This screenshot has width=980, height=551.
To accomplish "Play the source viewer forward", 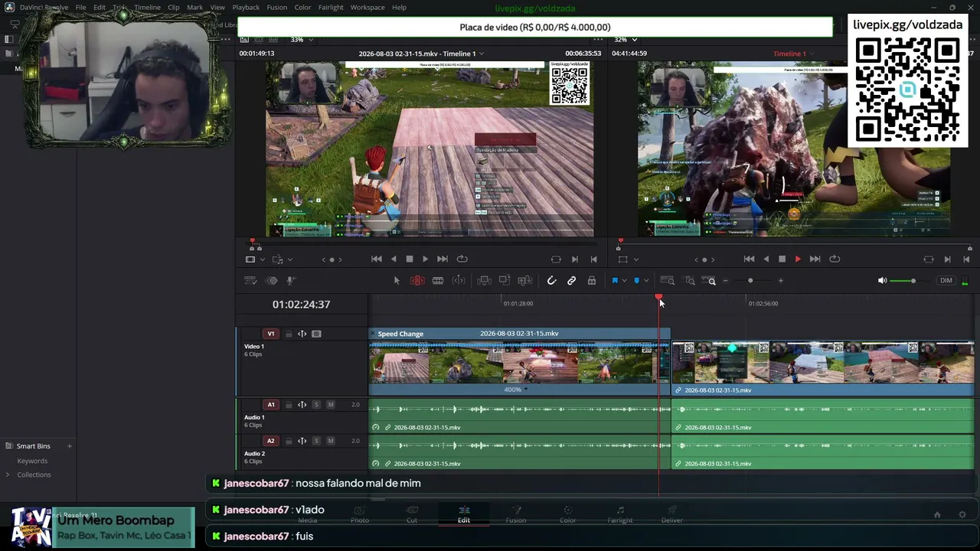I will (426, 259).
